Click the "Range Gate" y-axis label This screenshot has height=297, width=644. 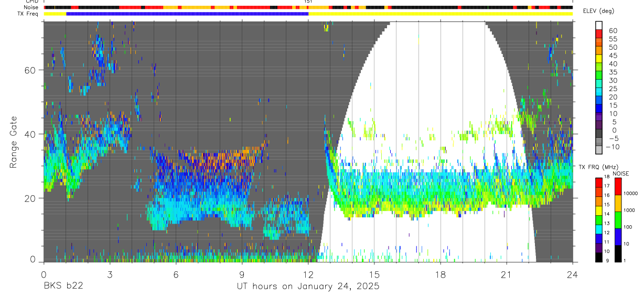point(13,142)
